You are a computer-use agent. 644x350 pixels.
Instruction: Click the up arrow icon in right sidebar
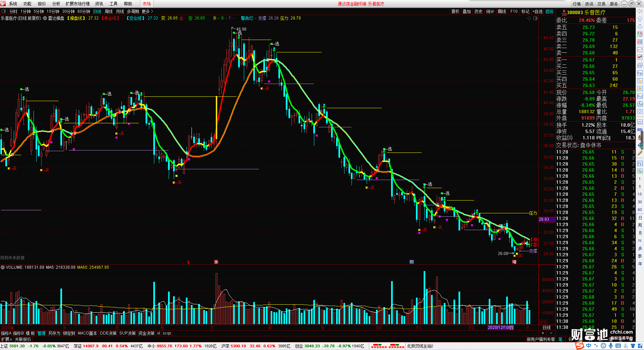pos(640,19)
